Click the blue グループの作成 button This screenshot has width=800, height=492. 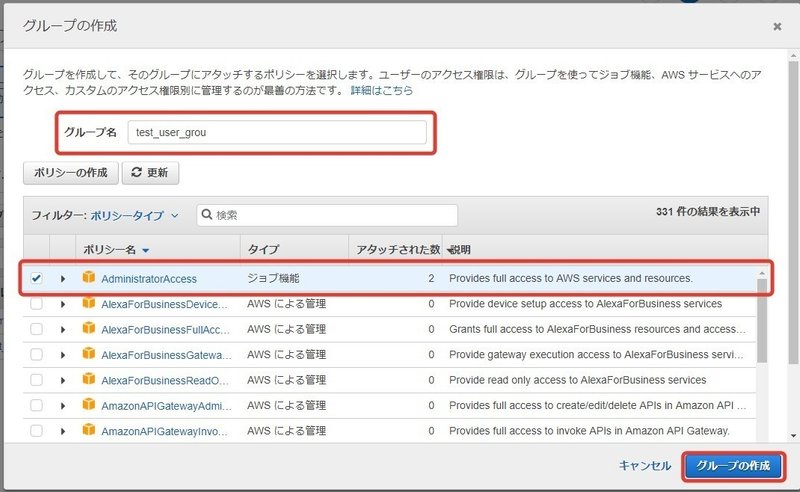733,465
